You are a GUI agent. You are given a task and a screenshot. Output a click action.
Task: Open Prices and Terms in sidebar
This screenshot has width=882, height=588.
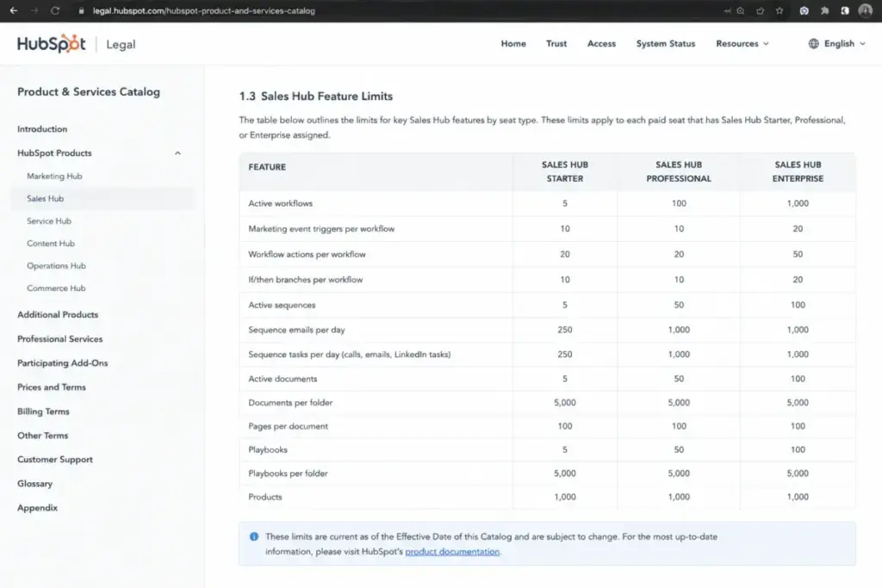51,387
